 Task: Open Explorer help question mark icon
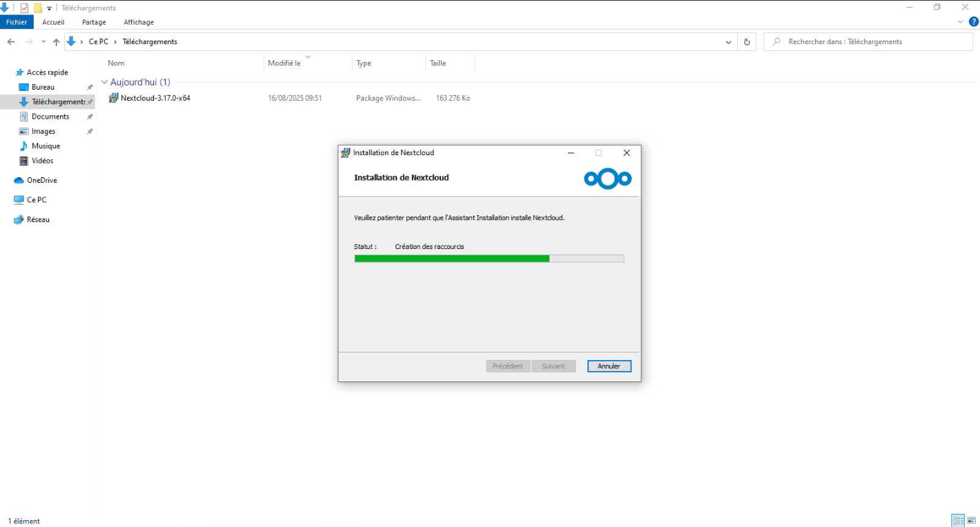pos(974,22)
